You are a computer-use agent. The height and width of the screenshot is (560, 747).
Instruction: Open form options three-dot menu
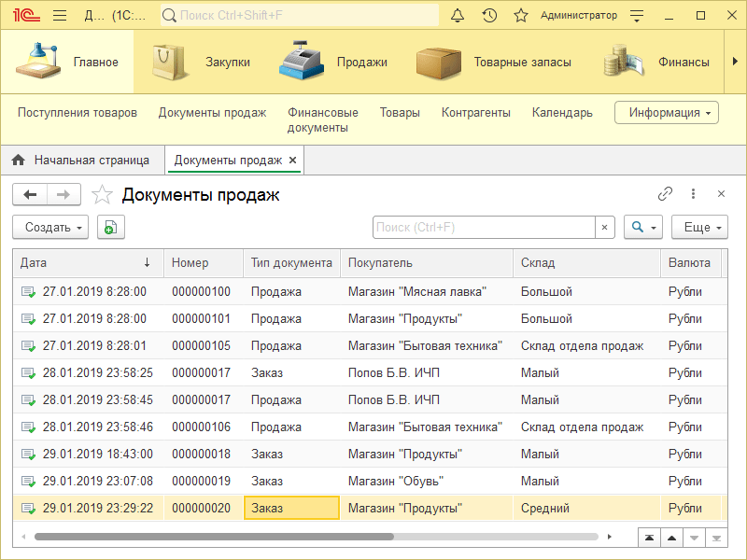(x=693, y=194)
